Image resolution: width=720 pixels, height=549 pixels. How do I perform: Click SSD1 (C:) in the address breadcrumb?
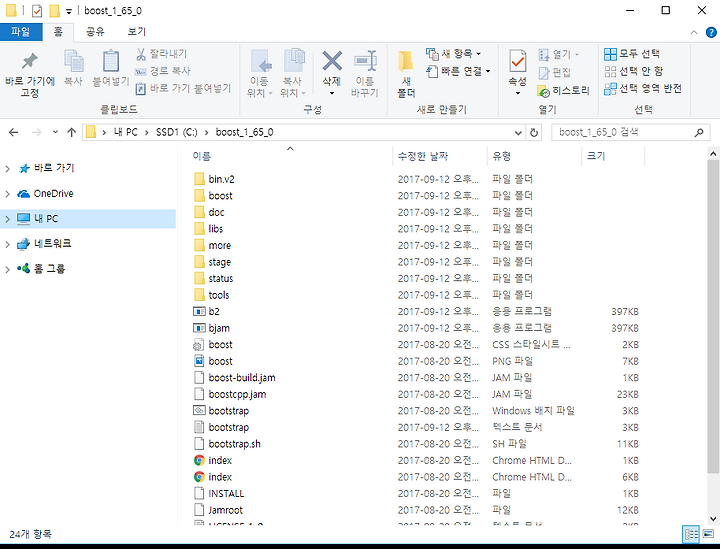176,132
